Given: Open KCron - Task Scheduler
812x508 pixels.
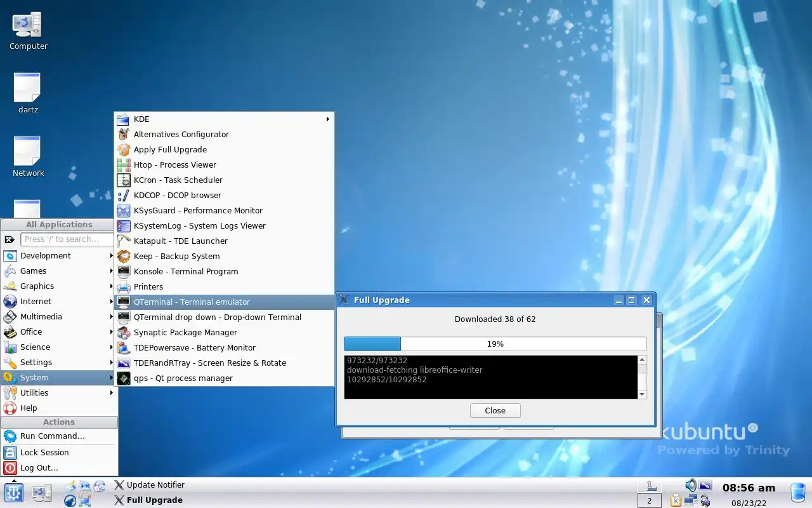Looking at the screenshot, I should click(225, 180).
